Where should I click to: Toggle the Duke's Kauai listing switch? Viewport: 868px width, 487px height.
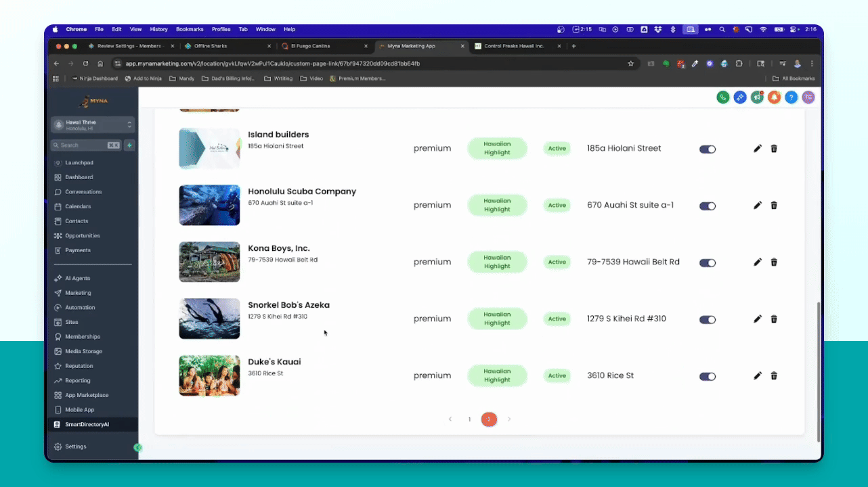[708, 377]
